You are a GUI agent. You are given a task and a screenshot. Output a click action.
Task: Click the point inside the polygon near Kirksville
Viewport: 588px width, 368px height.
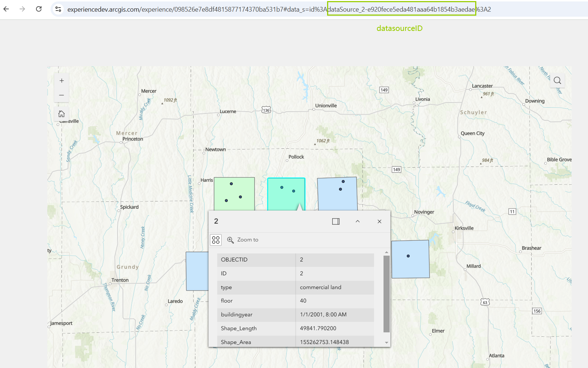click(x=408, y=256)
